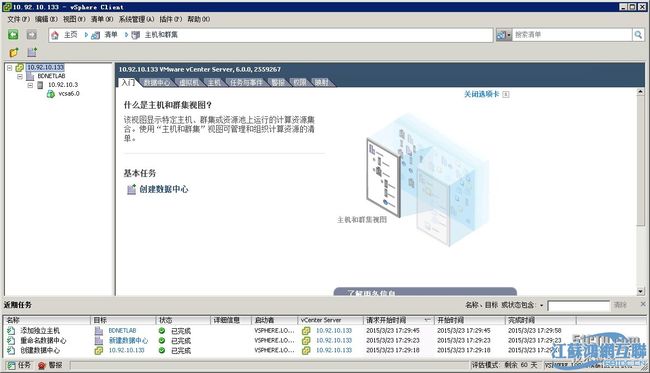Viewport: 650px width, 373px height.
Task: Click the 状态 column header in tasks
Action: 183,320
